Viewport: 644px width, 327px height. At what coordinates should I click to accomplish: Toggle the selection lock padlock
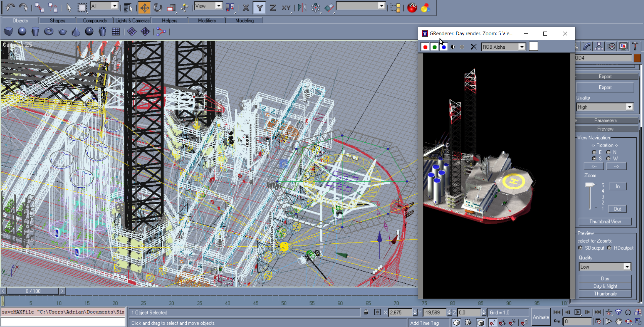click(x=366, y=312)
